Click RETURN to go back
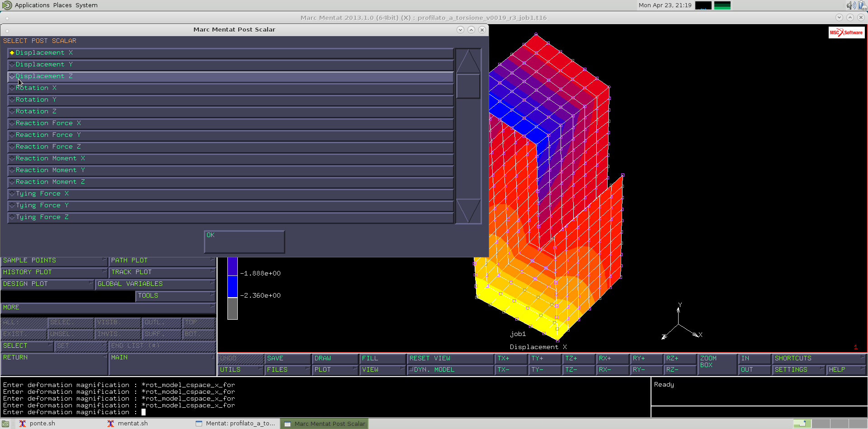Screen dimensions: 868x429 tap(54, 364)
